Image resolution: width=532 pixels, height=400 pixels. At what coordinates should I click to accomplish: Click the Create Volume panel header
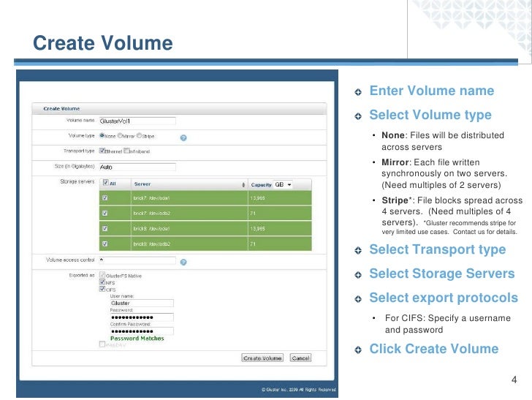179,109
